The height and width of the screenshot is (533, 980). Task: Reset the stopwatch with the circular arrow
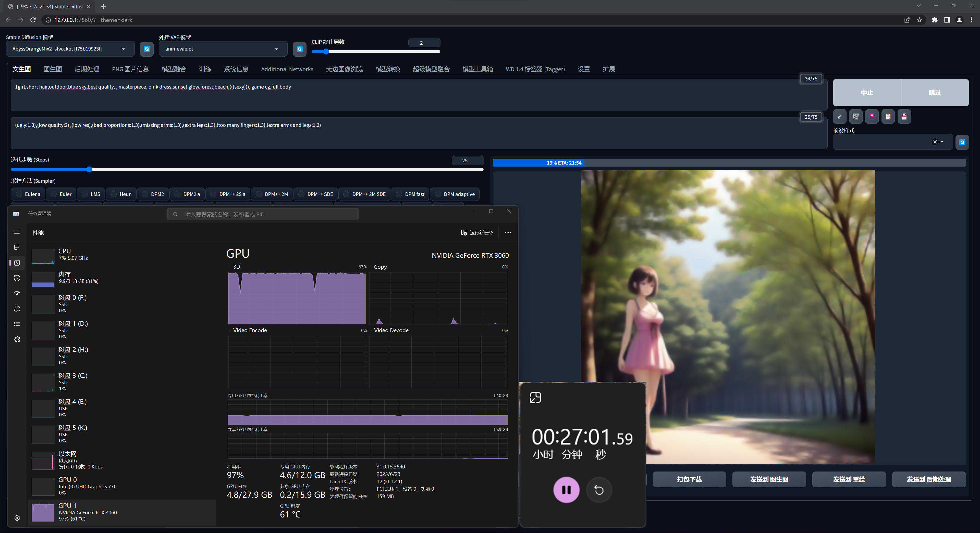[x=599, y=490]
